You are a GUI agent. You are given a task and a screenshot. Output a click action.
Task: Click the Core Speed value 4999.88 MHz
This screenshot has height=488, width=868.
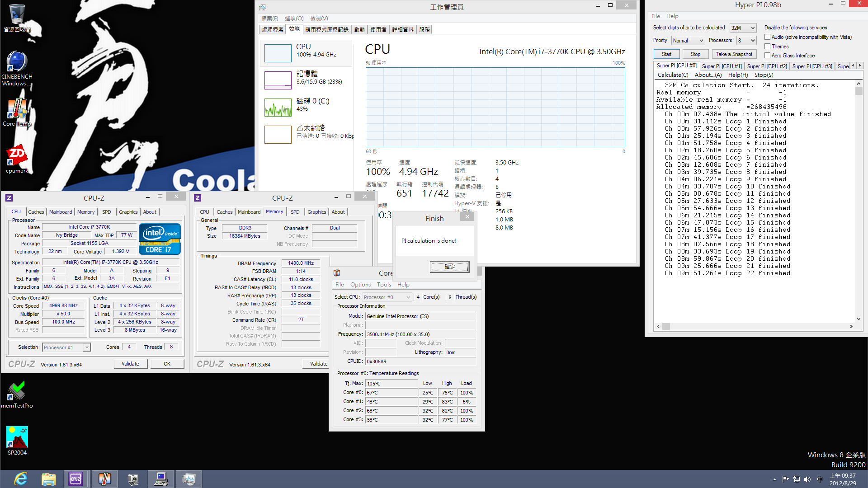(x=64, y=305)
